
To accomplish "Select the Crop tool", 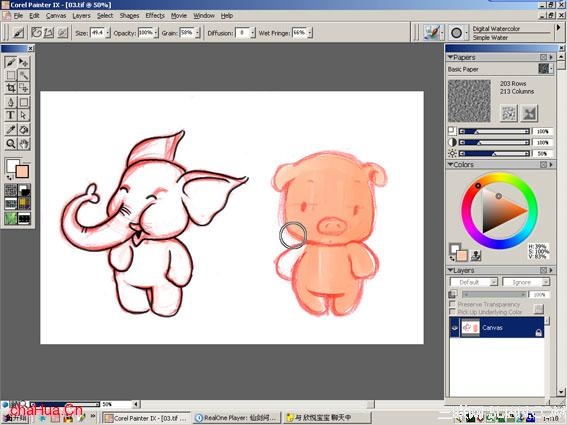I will [x=11, y=88].
